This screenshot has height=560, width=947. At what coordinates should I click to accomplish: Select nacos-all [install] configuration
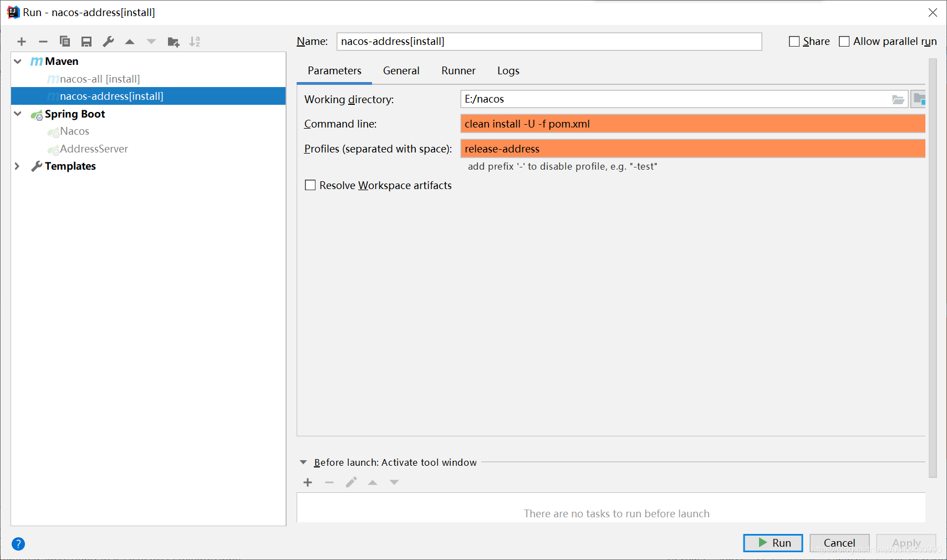(148, 79)
